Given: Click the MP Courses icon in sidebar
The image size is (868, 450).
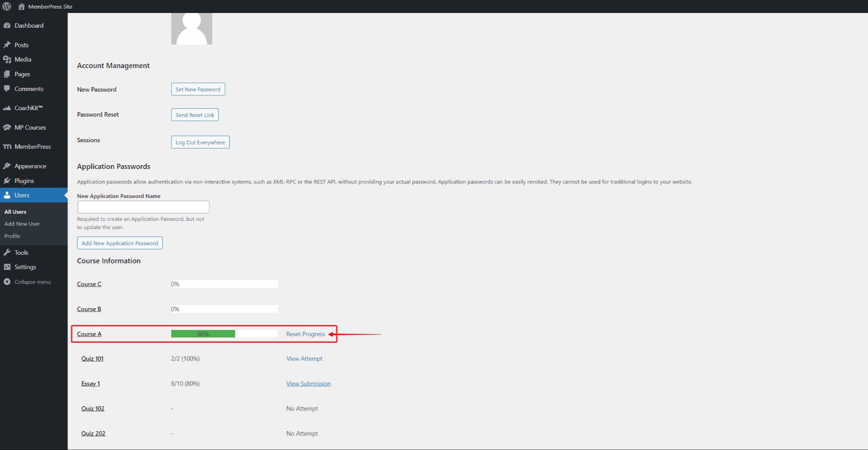Looking at the screenshot, I should [x=8, y=127].
